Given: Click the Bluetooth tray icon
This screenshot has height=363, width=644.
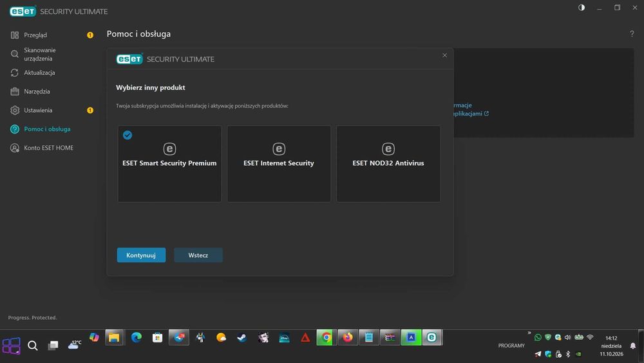Looking at the screenshot, I should pos(568,354).
